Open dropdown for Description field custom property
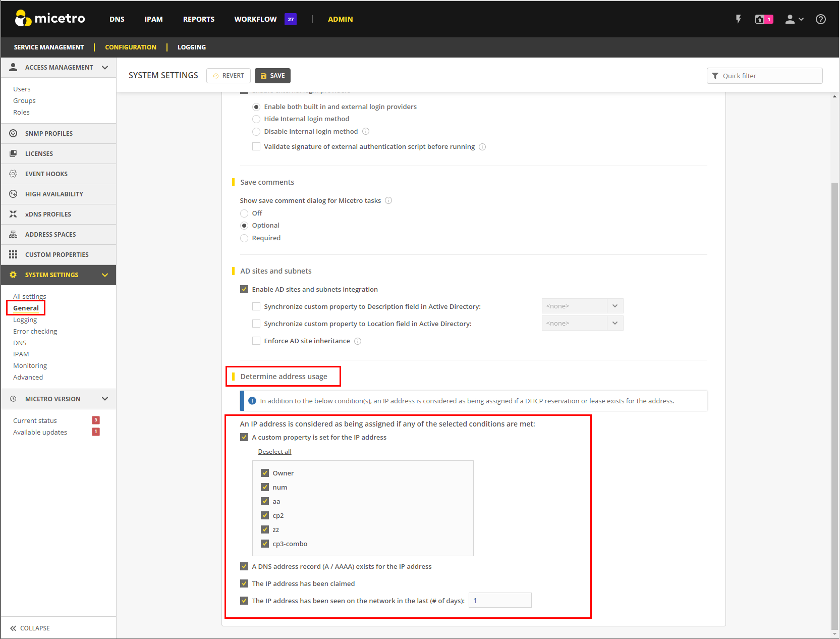Screen dimensions: 840x639 [614, 306]
